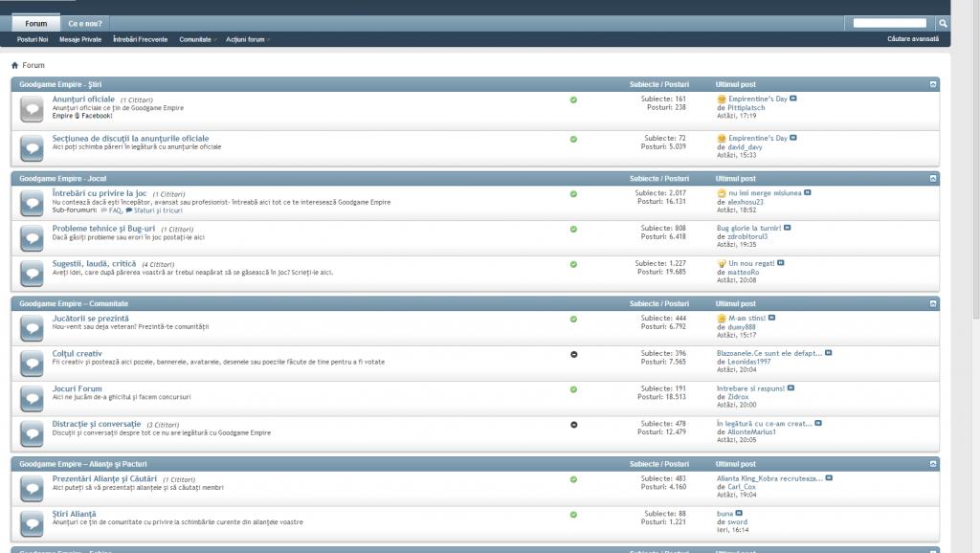Click forum status icon for Probleme tehnice și Bug-uri
Screen dimensions: 980x553
(x=32, y=238)
